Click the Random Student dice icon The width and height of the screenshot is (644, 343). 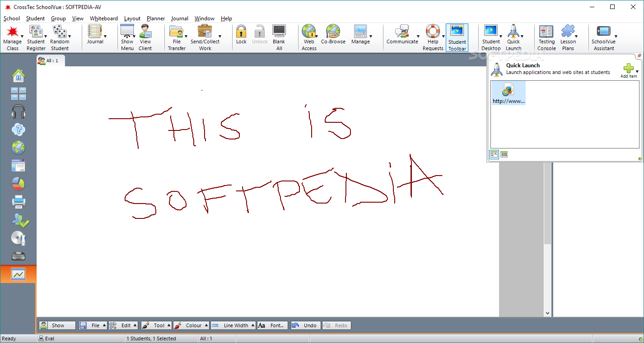click(59, 31)
